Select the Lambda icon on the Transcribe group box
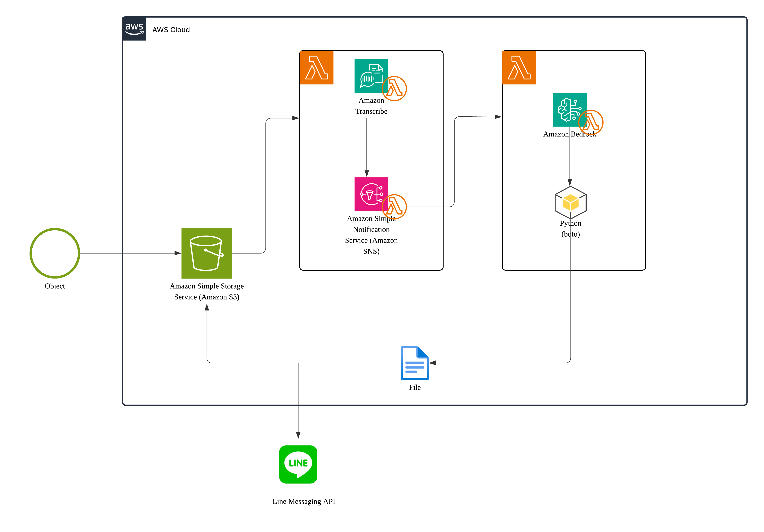This screenshot has width=764, height=532. coord(316,68)
